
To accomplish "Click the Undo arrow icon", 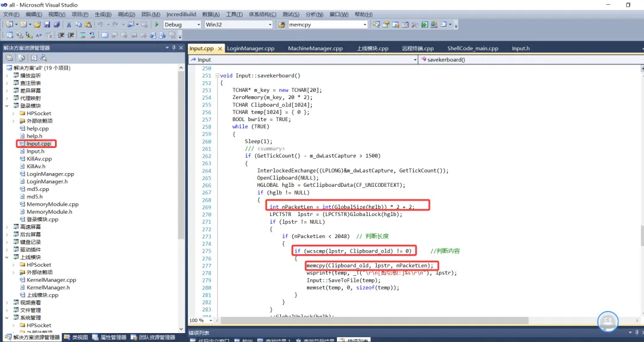I will pos(100,24).
